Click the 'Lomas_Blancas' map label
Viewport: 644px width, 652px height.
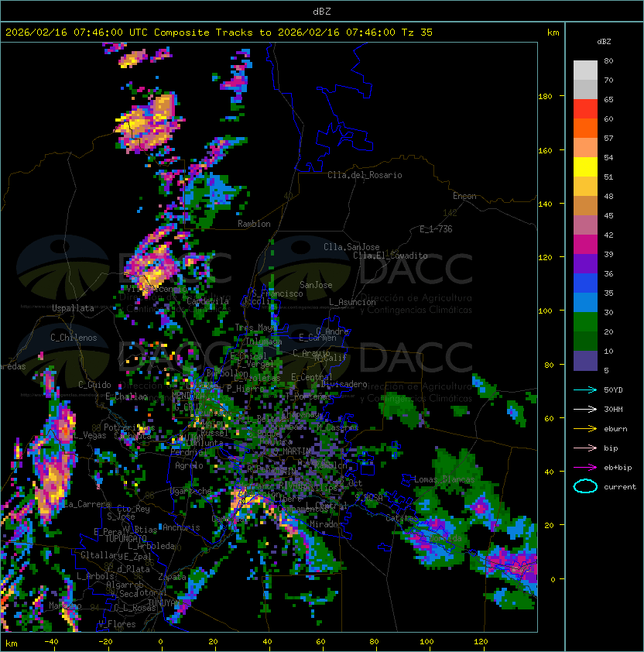click(x=444, y=479)
